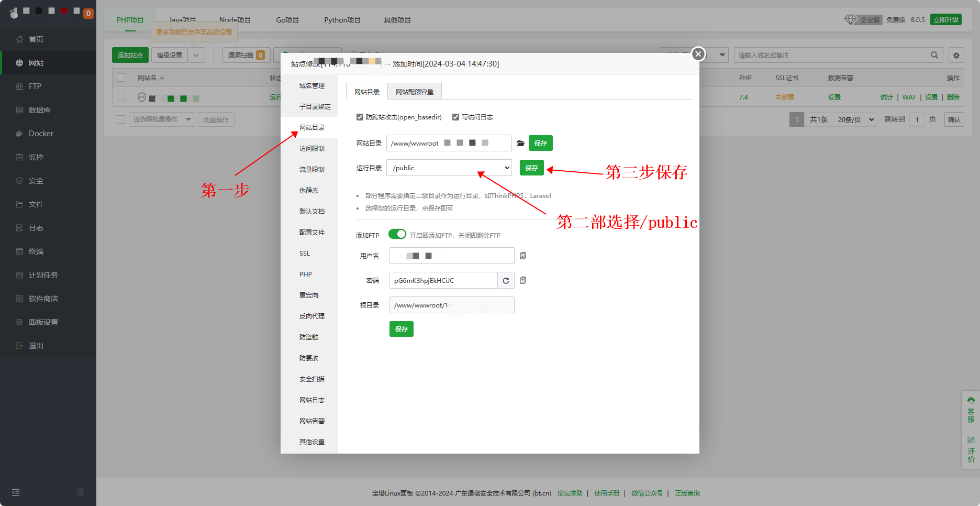The height and width of the screenshot is (506, 980).
Task: Click the 立即升级 upgrade button
Action: pos(945,19)
